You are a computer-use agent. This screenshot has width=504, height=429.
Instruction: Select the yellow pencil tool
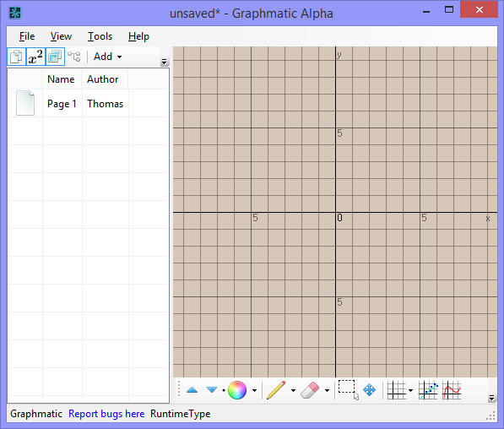tap(276, 390)
